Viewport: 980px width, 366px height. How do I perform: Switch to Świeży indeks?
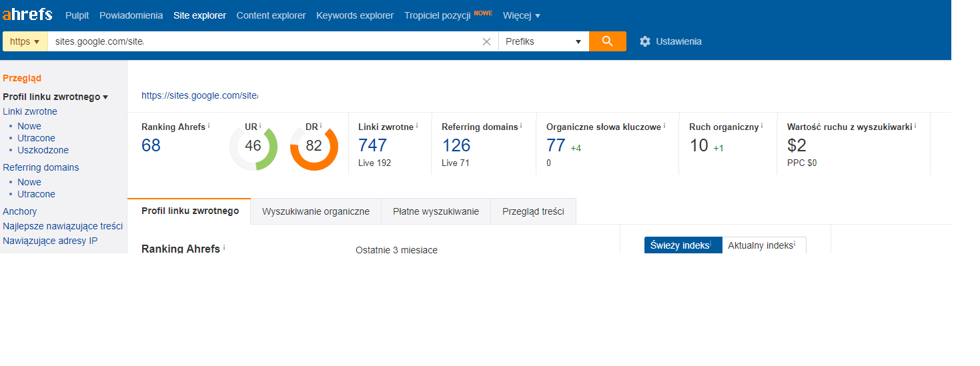pos(683,245)
